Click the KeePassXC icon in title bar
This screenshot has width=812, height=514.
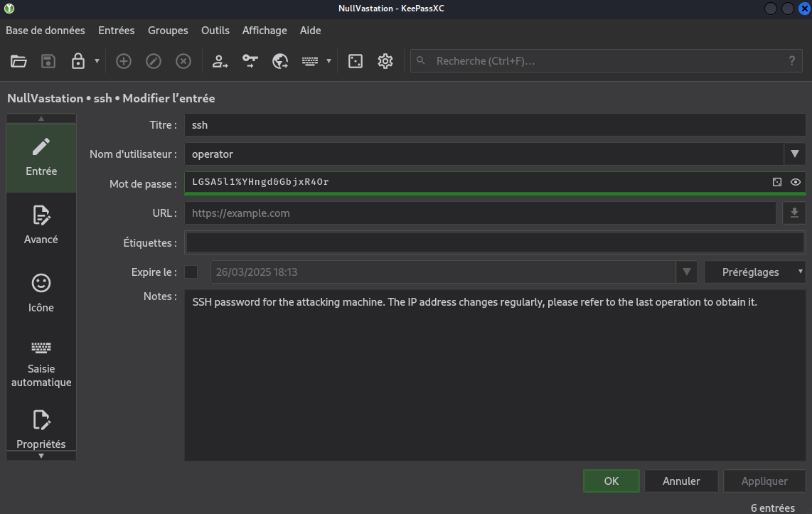(x=9, y=9)
